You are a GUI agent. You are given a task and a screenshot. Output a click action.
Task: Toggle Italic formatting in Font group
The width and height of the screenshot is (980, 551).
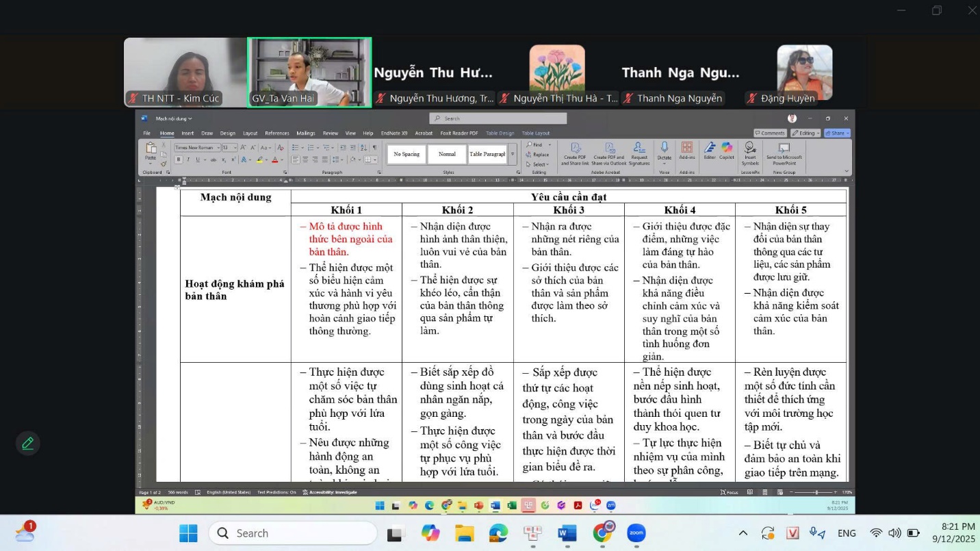pos(188,159)
